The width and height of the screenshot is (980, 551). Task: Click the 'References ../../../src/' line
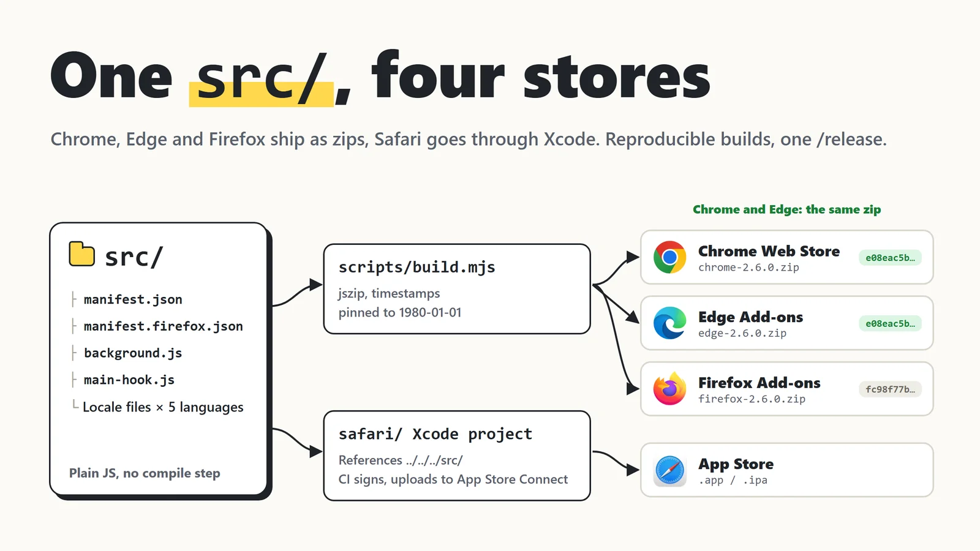(401, 460)
